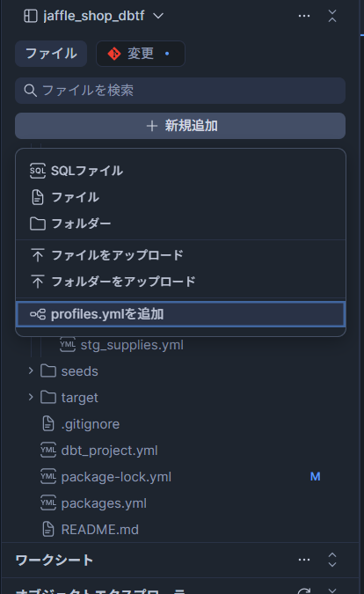Expand the target folder
The width and height of the screenshot is (364, 594).
point(31,398)
